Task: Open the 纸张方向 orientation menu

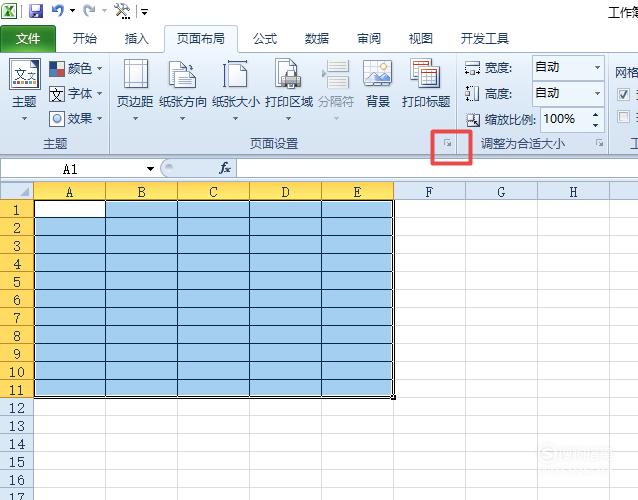Action: [x=183, y=90]
